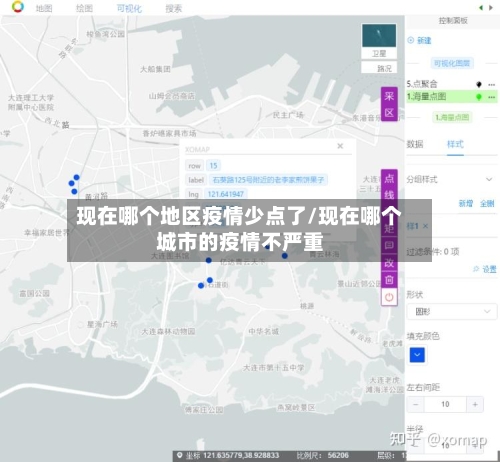Click the 大连森林动物园 map label
Screen dimensions: 500x462
(x=168, y=331)
